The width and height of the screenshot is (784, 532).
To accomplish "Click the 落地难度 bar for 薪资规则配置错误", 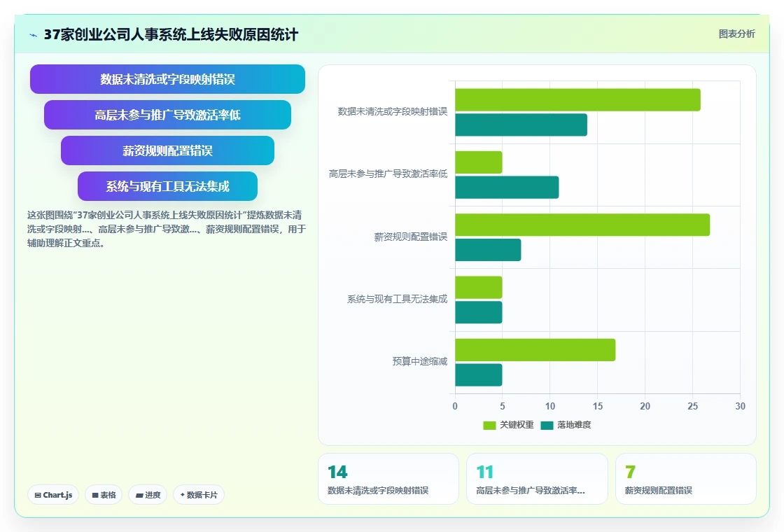I will point(488,250).
